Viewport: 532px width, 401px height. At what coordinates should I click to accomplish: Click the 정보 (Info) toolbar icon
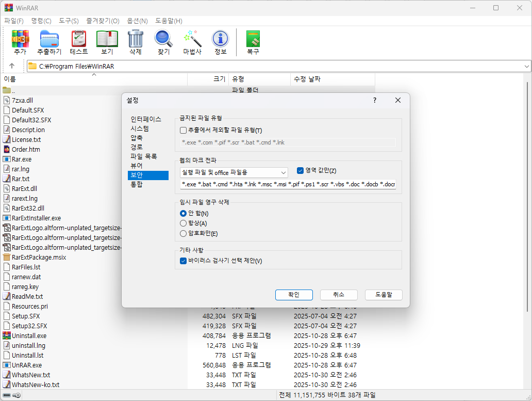[221, 39]
